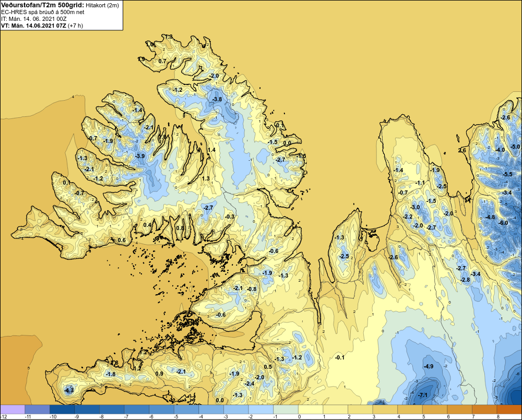The image size is (522, 420).
Task: Select the 0.5 temperature value
Action: tap(268, 367)
